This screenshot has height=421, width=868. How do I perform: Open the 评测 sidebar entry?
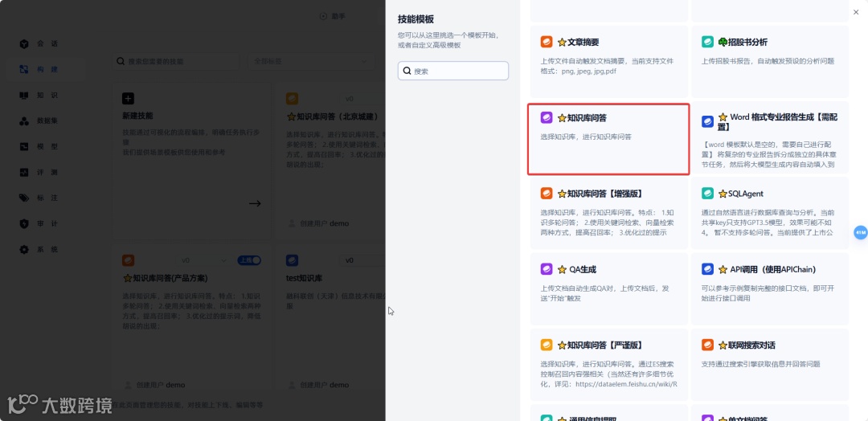tap(39, 172)
